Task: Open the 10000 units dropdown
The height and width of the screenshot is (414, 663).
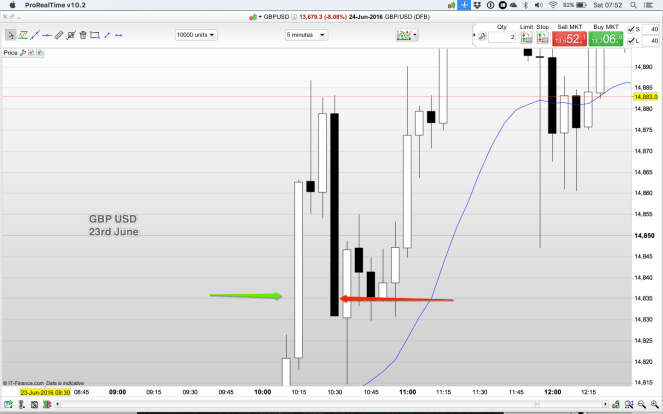Action: coord(202,35)
